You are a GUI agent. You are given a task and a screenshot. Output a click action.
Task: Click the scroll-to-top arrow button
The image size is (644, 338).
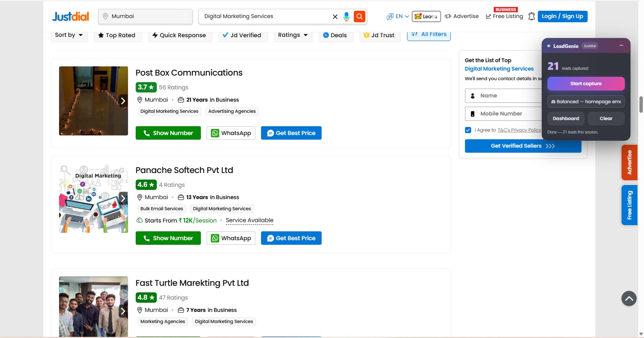[x=629, y=298]
